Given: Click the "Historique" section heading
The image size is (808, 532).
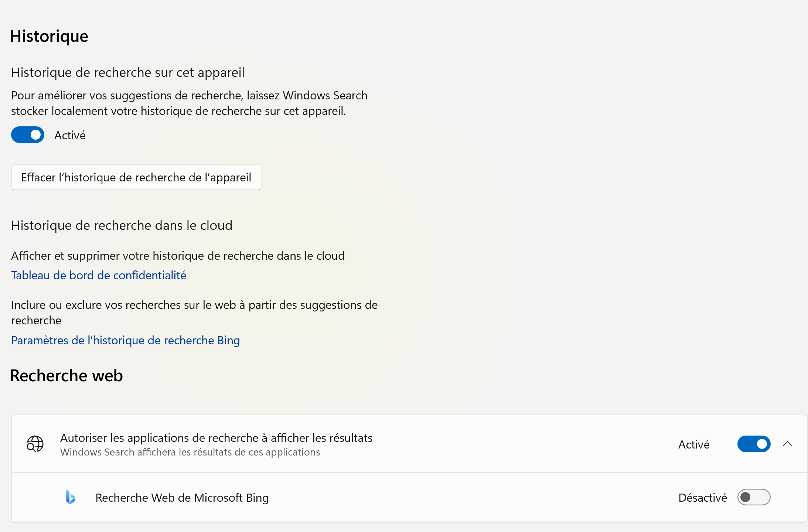Looking at the screenshot, I should pos(49,35).
